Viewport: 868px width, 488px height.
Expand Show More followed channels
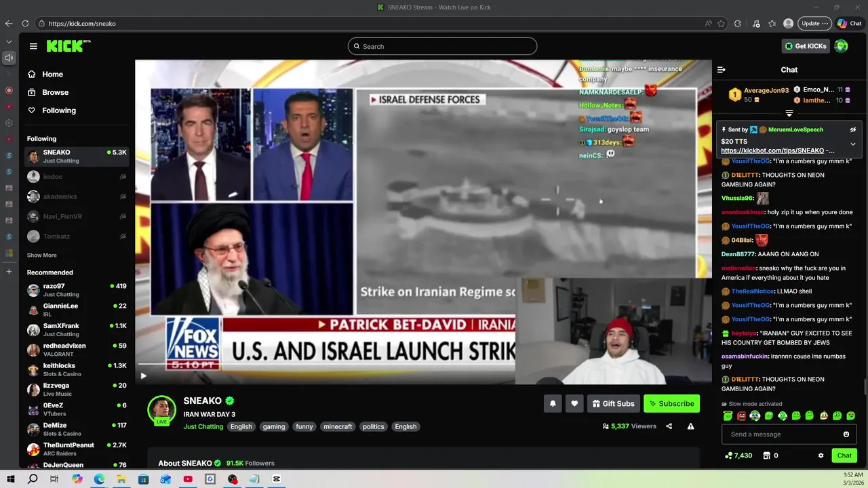coord(42,256)
